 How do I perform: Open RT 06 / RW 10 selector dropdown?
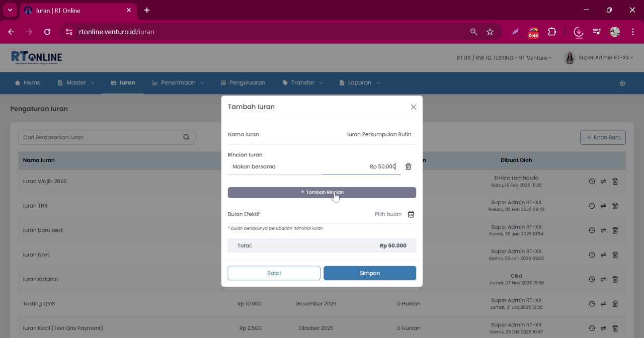[504, 58]
